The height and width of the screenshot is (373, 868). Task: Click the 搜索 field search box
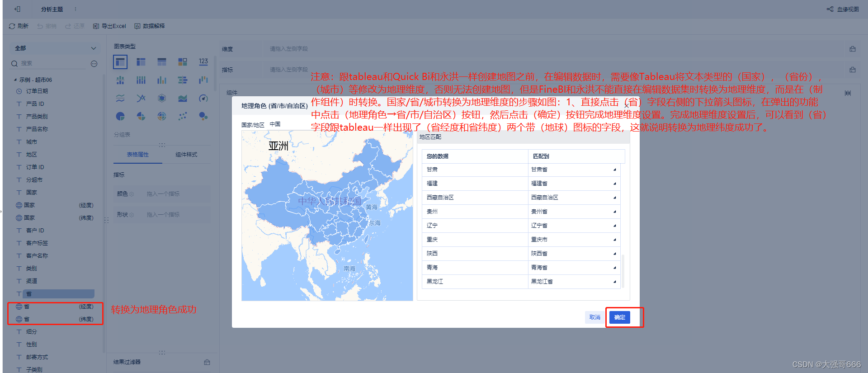coord(48,64)
